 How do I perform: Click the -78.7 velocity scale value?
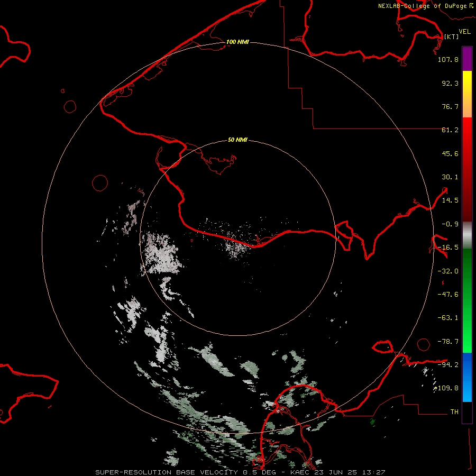coord(448,342)
